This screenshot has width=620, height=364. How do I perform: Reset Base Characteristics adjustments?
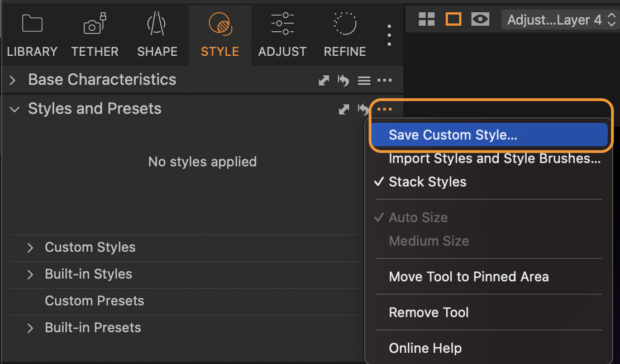click(343, 80)
